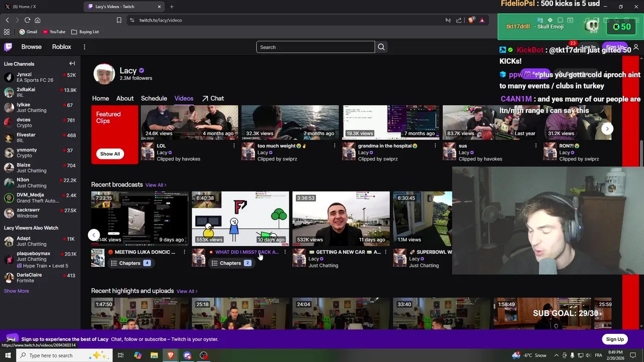Click the Twitch search field
Image resolution: width=644 pixels, height=362 pixels.
(x=315, y=47)
